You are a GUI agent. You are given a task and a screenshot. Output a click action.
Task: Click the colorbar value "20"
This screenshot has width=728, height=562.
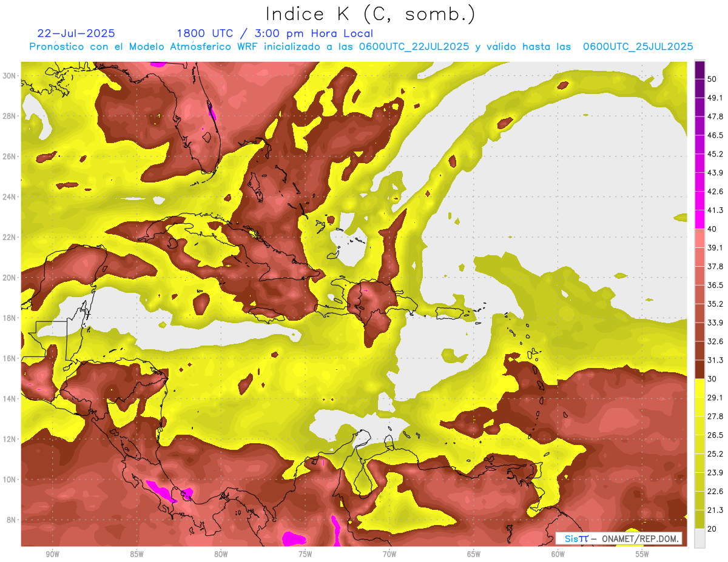coord(713,529)
